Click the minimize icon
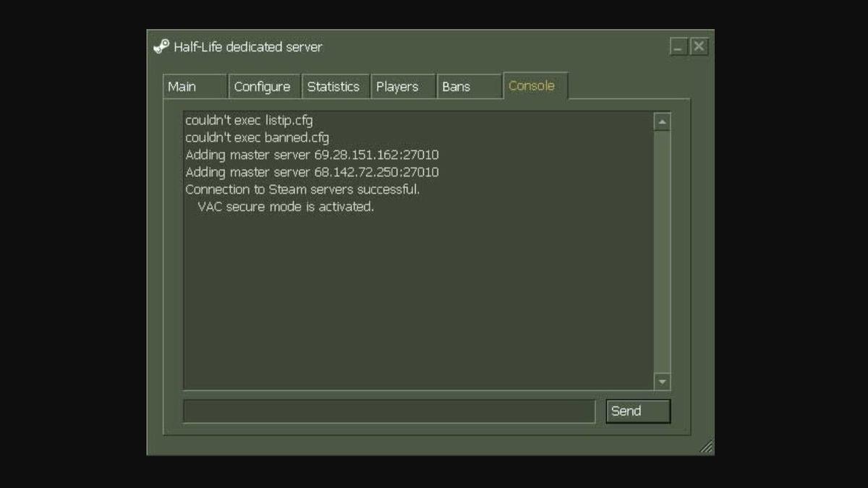The width and height of the screenshot is (868, 488). tap(678, 46)
